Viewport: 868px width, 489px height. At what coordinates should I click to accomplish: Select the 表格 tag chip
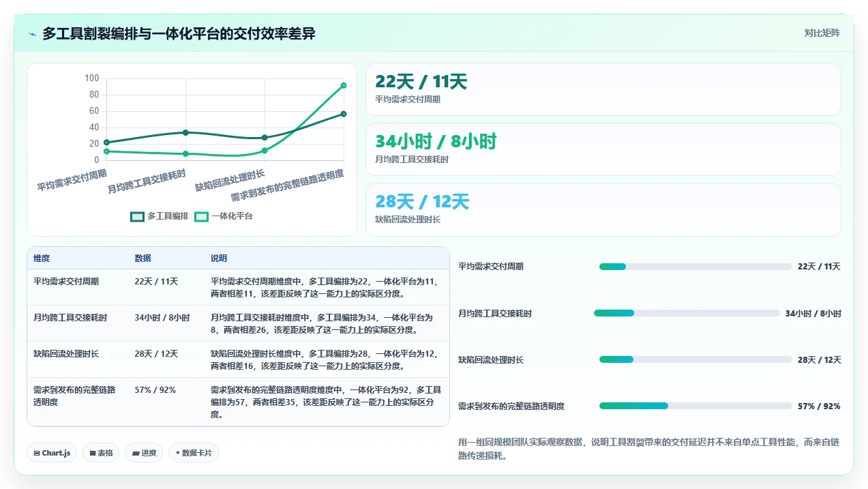tap(101, 453)
